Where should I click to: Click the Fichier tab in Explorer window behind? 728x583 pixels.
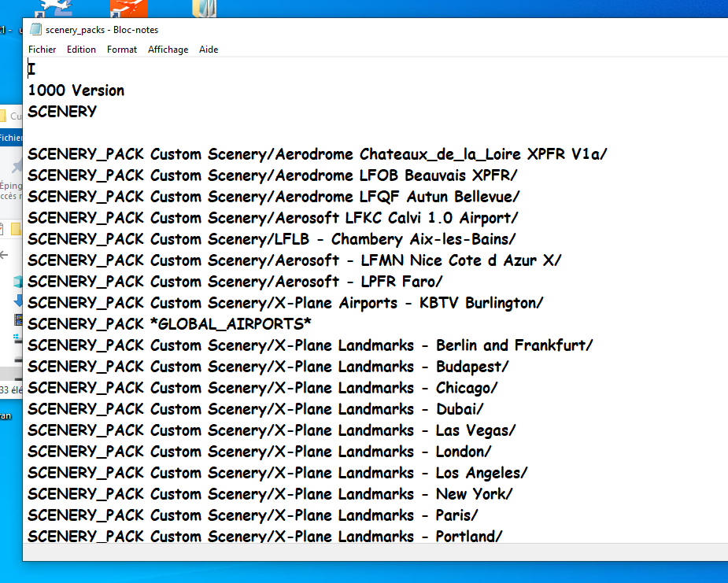click(11, 138)
